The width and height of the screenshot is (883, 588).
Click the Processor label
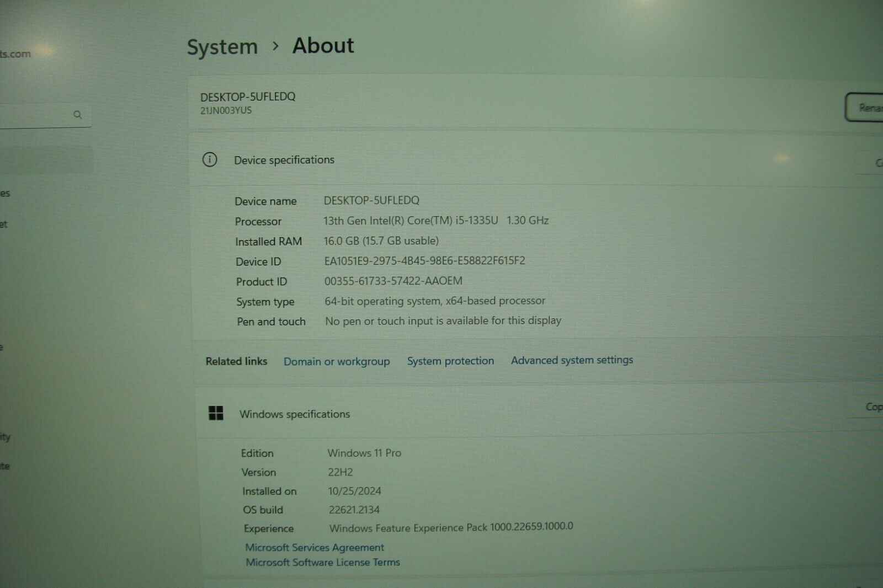coord(258,222)
